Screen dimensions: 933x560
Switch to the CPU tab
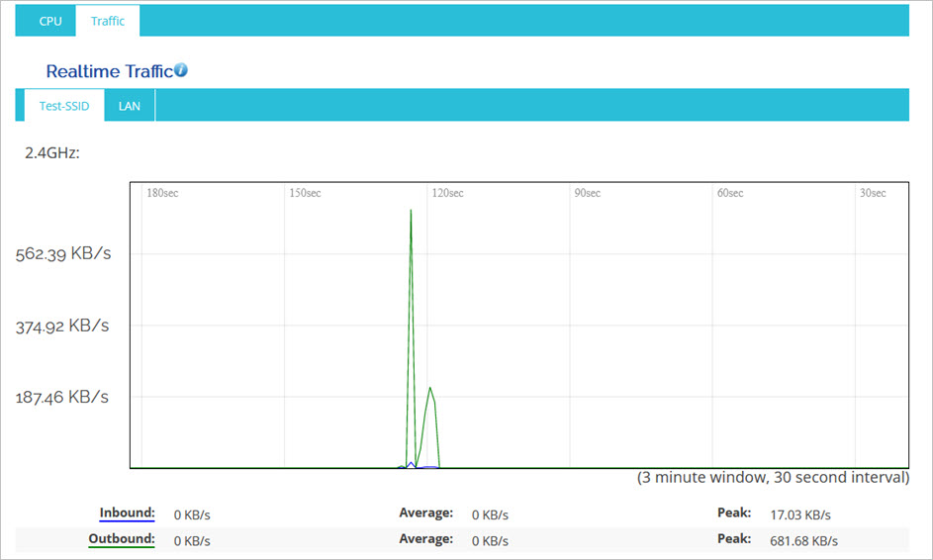coord(50,21)
